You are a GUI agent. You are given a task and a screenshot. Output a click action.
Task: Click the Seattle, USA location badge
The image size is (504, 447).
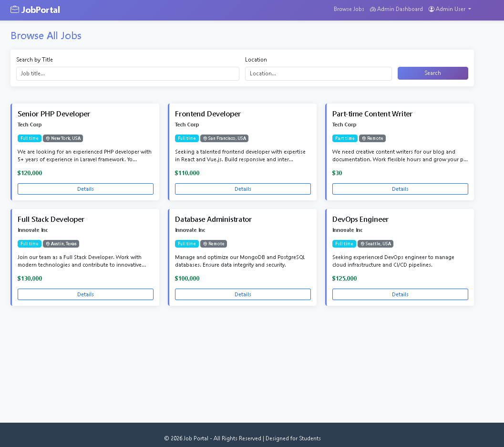[x=375, y=244]
